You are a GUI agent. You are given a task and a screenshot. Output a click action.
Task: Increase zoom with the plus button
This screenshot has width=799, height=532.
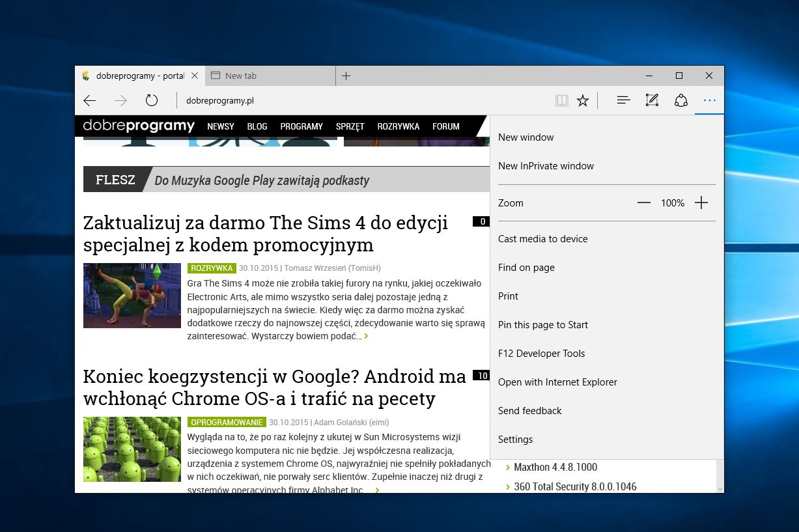[x=701, y=203]
